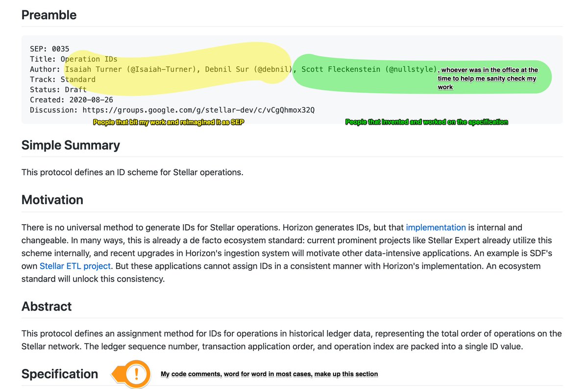Screen dimensions: 588x389
Task: Click the Preamble heading
Action: 49,15
